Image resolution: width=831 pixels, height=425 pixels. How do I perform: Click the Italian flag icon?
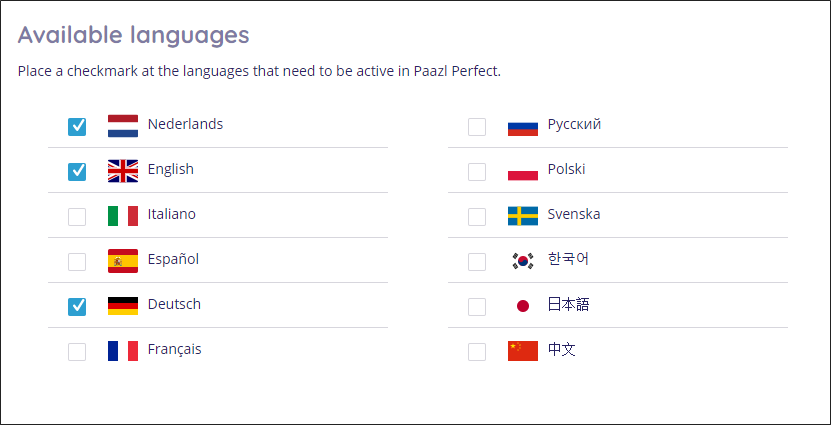click(123, 216)
